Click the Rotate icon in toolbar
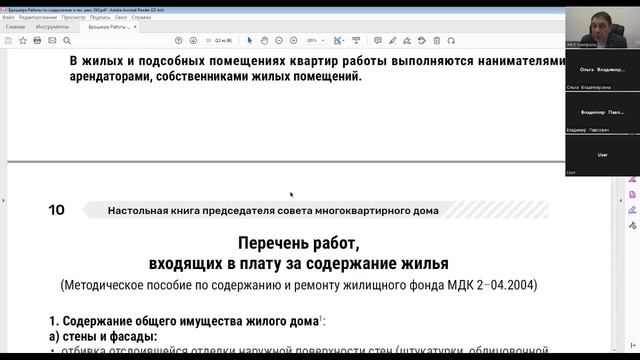Viewport: 640px width, 360px height. point(451,40)
